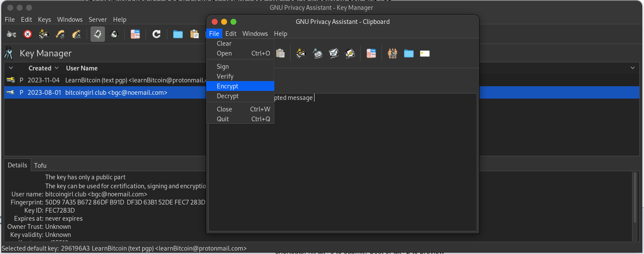Choose Close from the File menu

coord(240,109)
